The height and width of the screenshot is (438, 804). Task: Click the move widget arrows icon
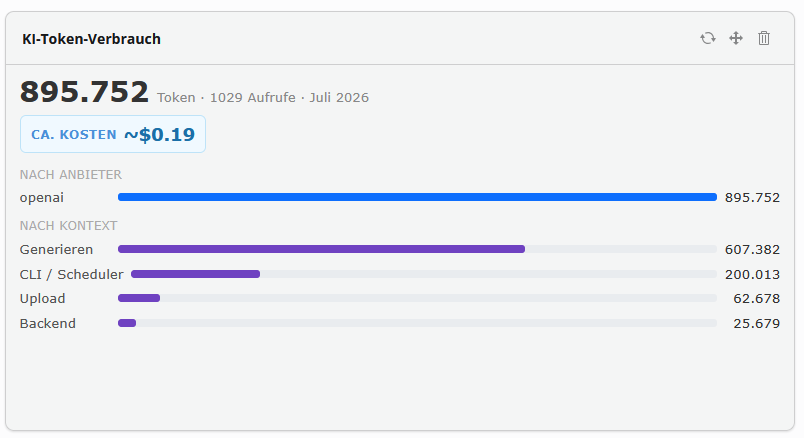(x=736, y=38)
